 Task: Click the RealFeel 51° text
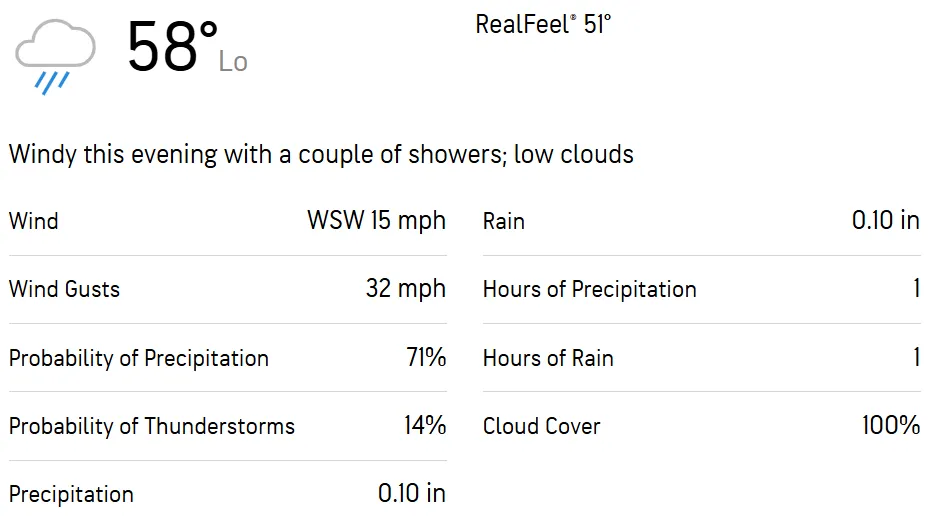click(x=543, y=25)
